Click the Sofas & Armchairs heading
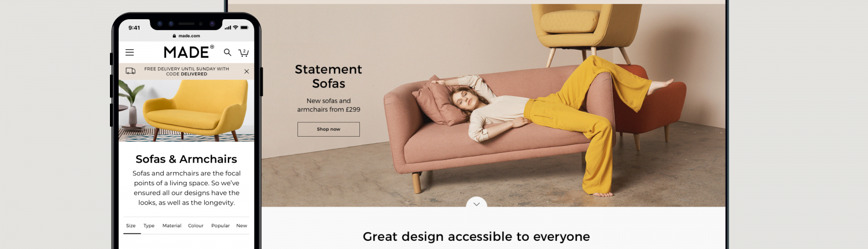868x249 pixels. [186, 159]
